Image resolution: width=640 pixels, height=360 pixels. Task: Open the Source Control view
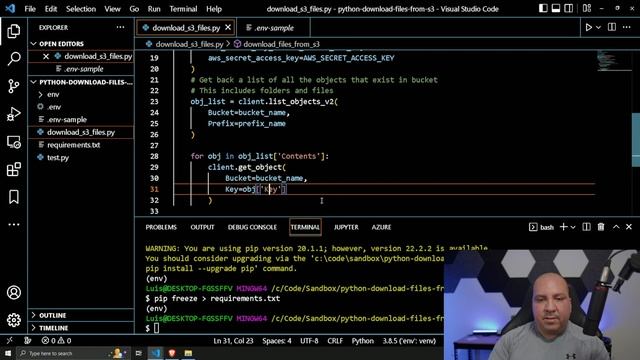13,86
